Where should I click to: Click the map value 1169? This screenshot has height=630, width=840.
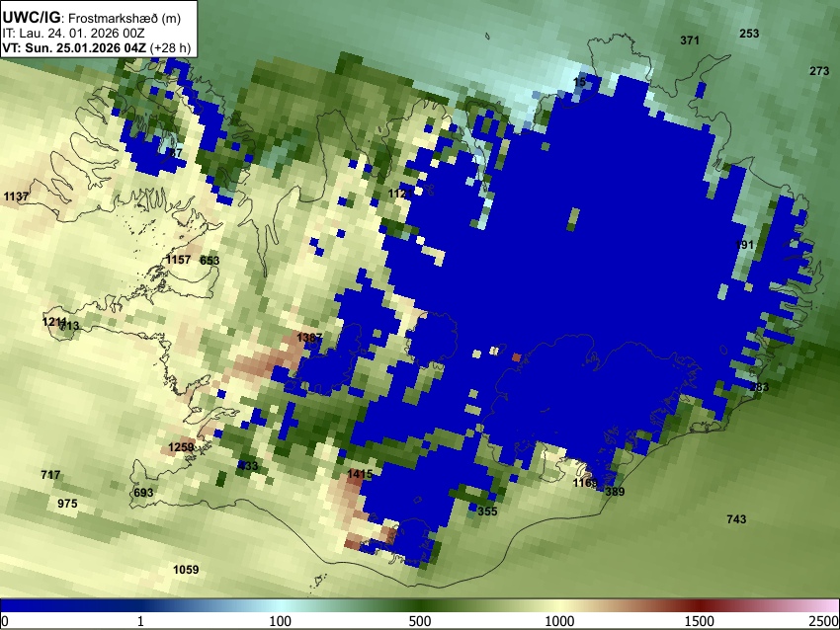pyautogui.click(x=585, y=483)
